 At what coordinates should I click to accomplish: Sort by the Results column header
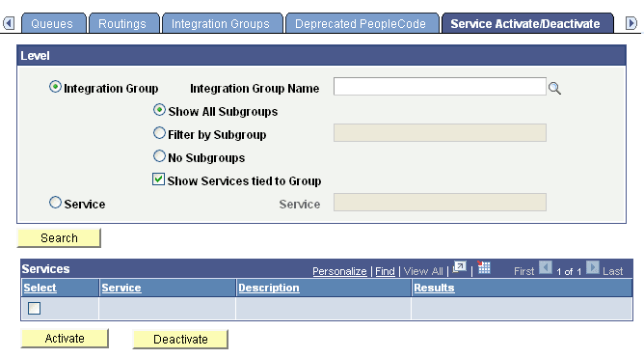tap(434, 288)
